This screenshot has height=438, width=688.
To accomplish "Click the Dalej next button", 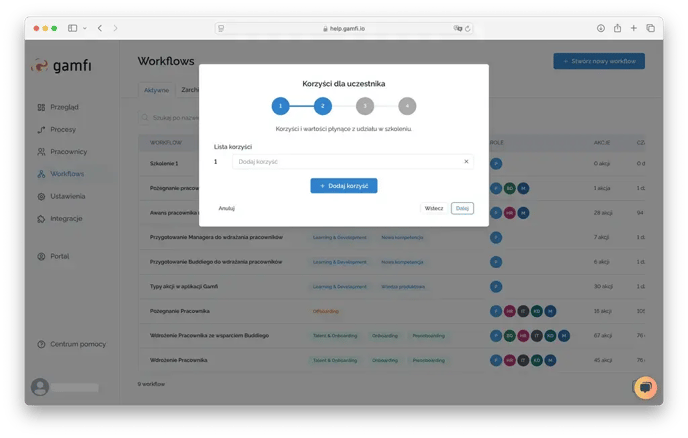I will tap(462, 208).
